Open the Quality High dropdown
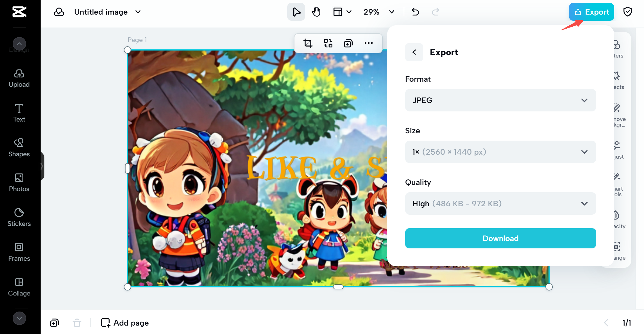Viewport: 644px width, 334px height. tap(500, 203)
